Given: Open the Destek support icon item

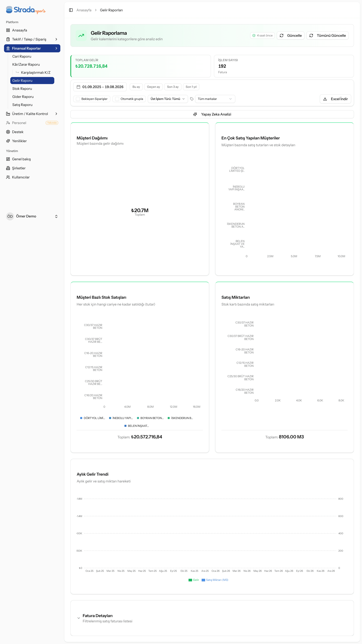Looking at the screenshot, I should tap(8, 132).
